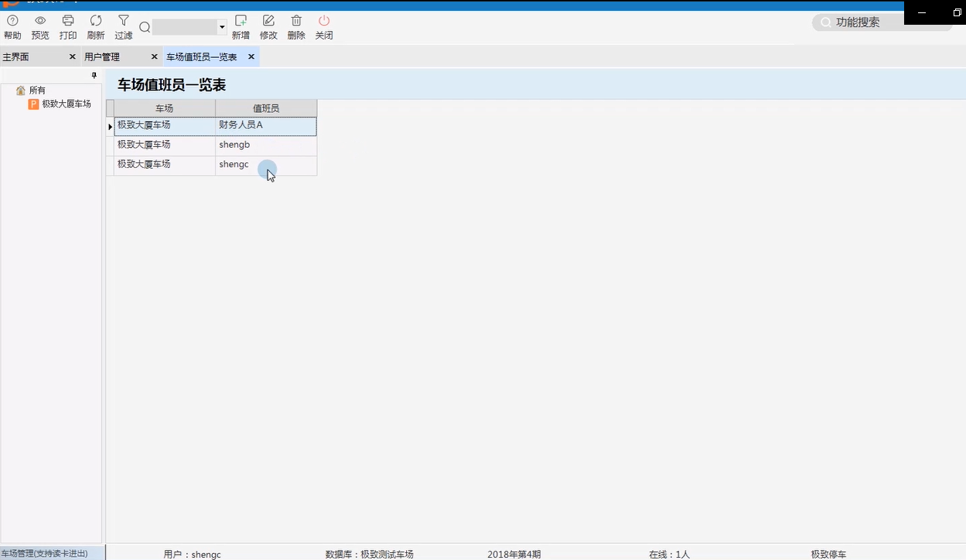Sort by the 车场 column header
This screenshot has width=966, height=560.
(x=165, y=108)
